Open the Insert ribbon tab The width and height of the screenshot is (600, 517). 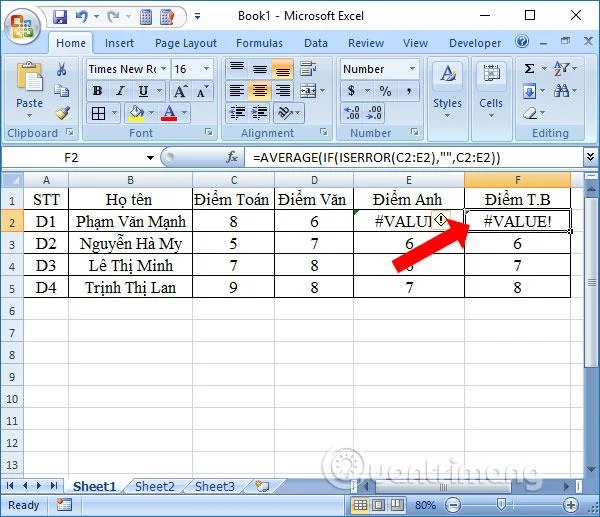[x=119, y=43]
